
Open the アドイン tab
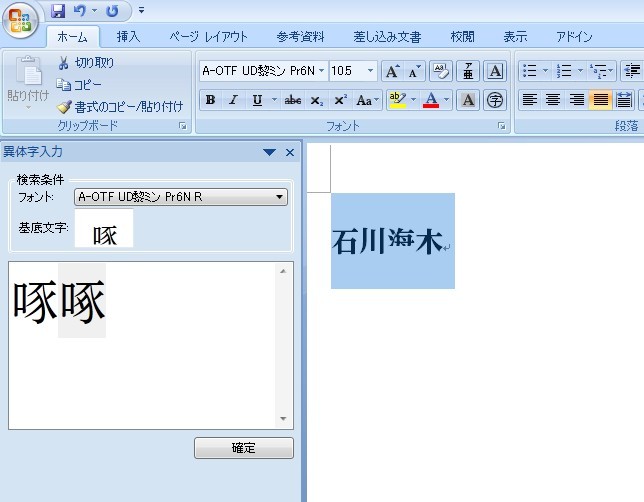pos(574,37)
